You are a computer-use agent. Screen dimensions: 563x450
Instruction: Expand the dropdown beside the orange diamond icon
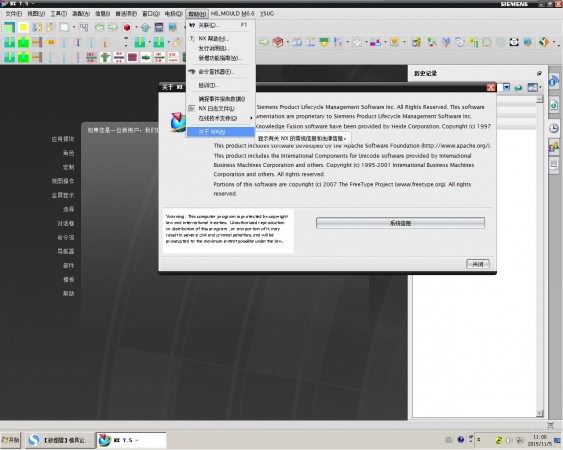(554, 42)
